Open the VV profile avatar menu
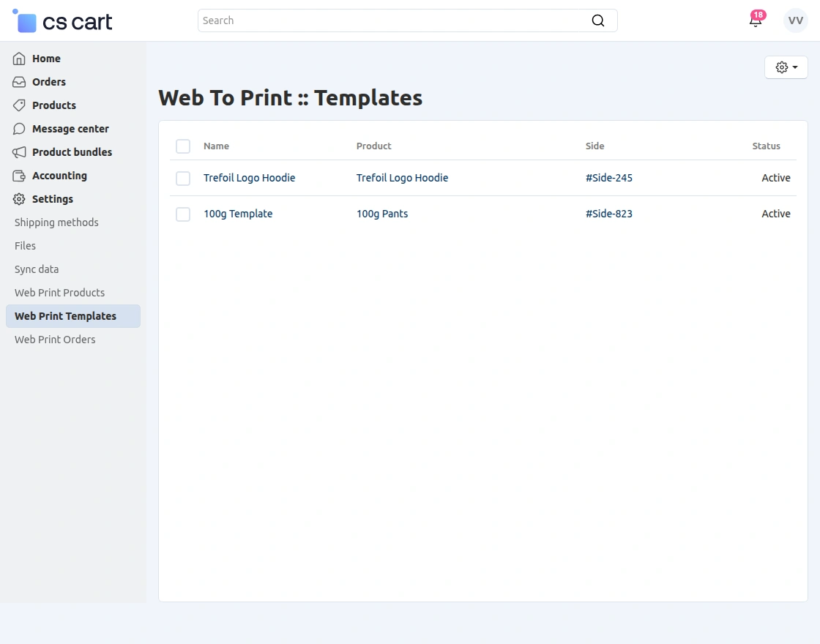The image size is (820, 644). (795, 20)
